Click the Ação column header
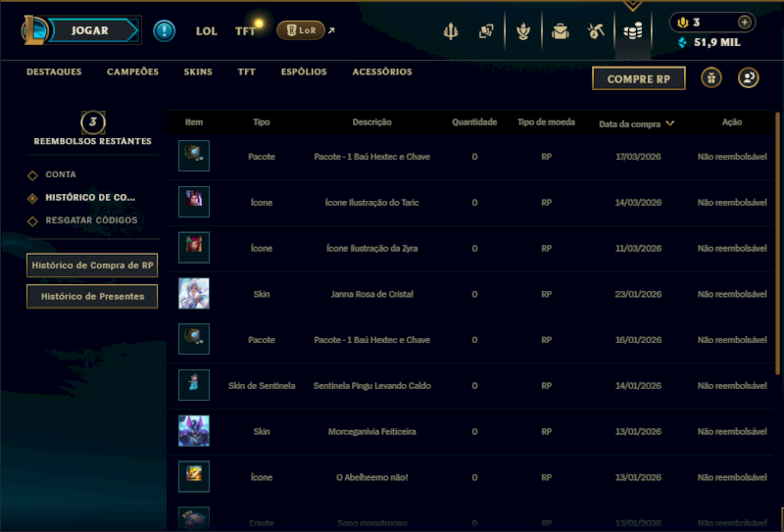 tap(732, 122)
